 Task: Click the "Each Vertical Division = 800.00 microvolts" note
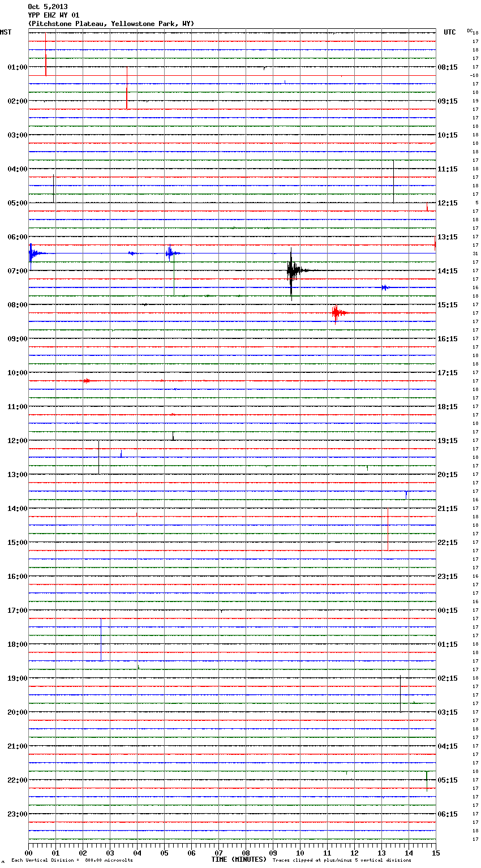[x=72, y=861]
